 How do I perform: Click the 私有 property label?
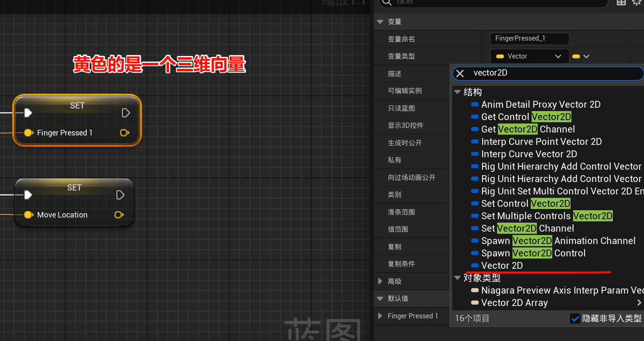click(395, 160)
